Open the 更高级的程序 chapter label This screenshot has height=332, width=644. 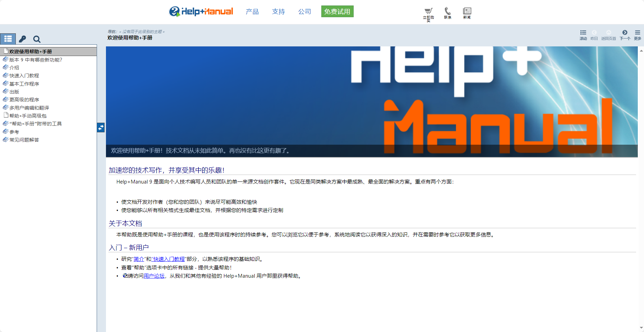point(24,100)
